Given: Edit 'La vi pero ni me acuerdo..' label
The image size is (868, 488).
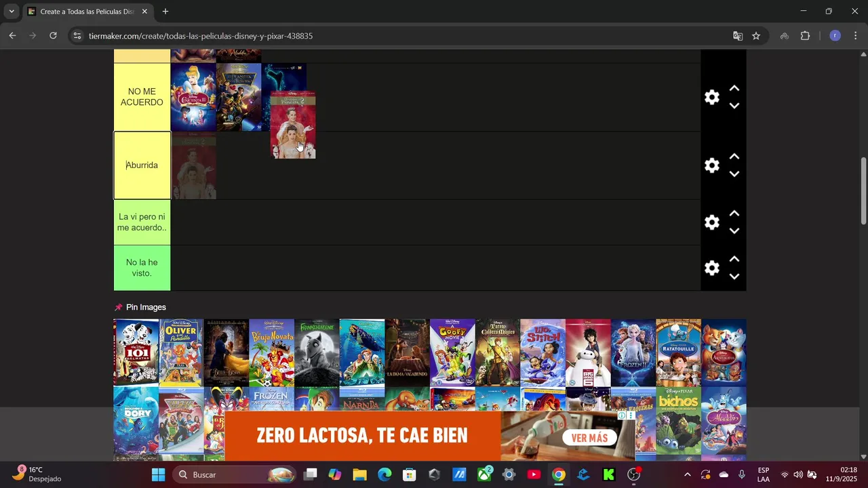Looking at the screenshot, I should point(142,222).
